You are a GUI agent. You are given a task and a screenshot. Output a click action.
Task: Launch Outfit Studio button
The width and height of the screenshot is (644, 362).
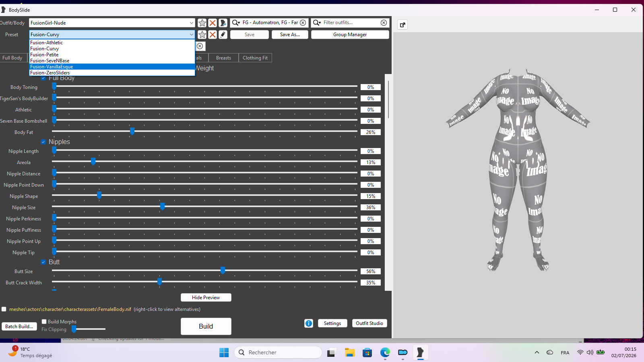point(369,323)
